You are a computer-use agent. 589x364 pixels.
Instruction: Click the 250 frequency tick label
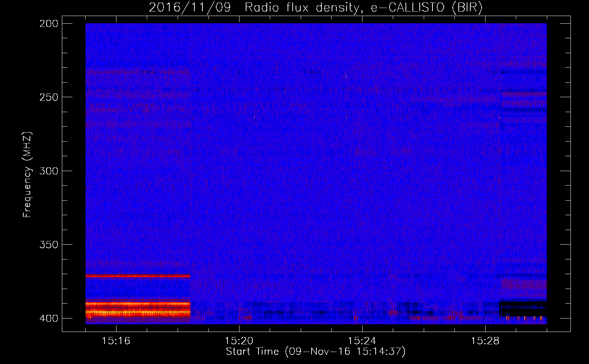point(49,97)
